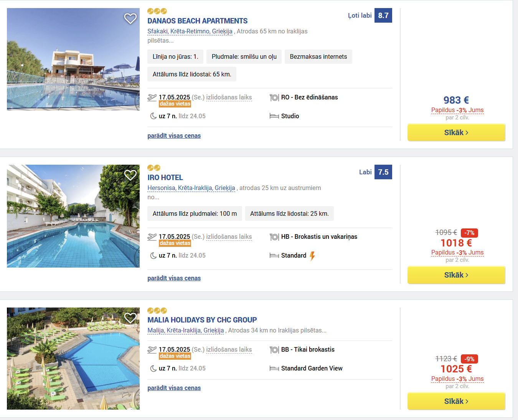Click the airplane icon in Malia Holidays listing
518x420 pixels.
(152, 350)
